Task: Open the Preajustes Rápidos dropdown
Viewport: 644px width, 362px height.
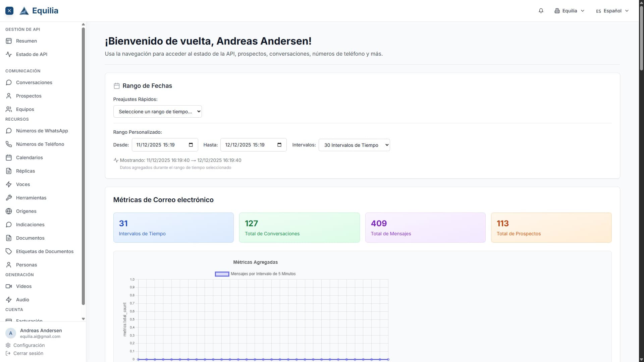Action: [157, 111]
